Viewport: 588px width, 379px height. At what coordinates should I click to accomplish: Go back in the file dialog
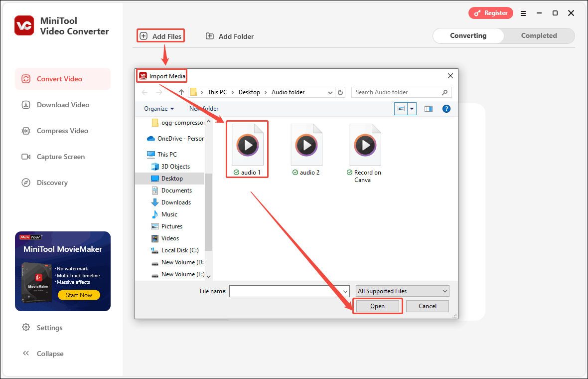[x=145, y=92]
